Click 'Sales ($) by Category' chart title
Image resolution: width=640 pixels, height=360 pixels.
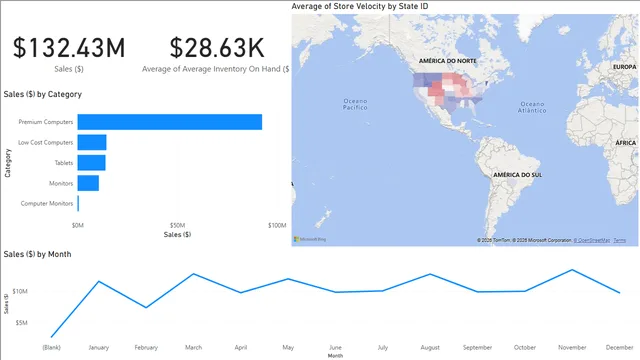[x=43, y=94]
